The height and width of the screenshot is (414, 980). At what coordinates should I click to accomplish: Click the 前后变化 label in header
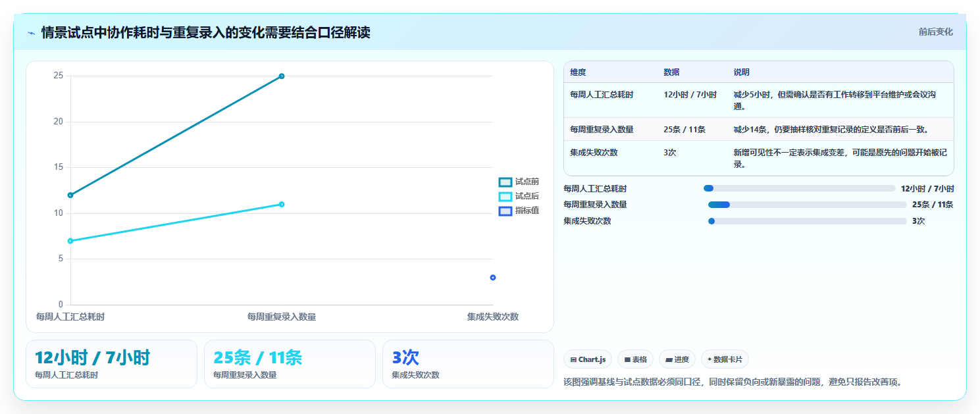935,32
